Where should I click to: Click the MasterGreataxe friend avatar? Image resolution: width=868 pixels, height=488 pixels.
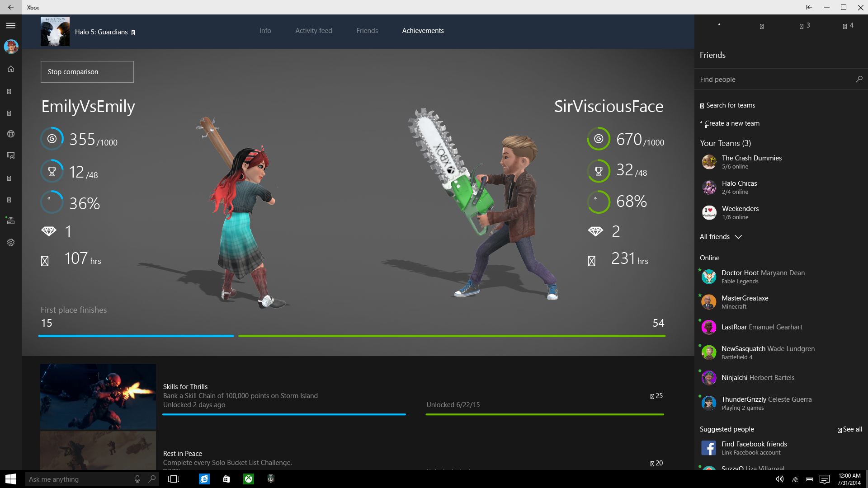(x=708, y=302)
